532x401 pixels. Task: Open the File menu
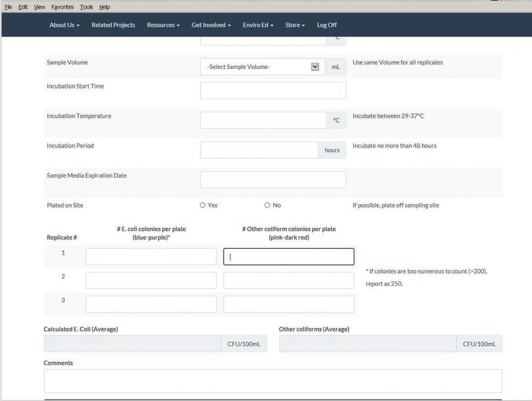click(x=8, y=7)
